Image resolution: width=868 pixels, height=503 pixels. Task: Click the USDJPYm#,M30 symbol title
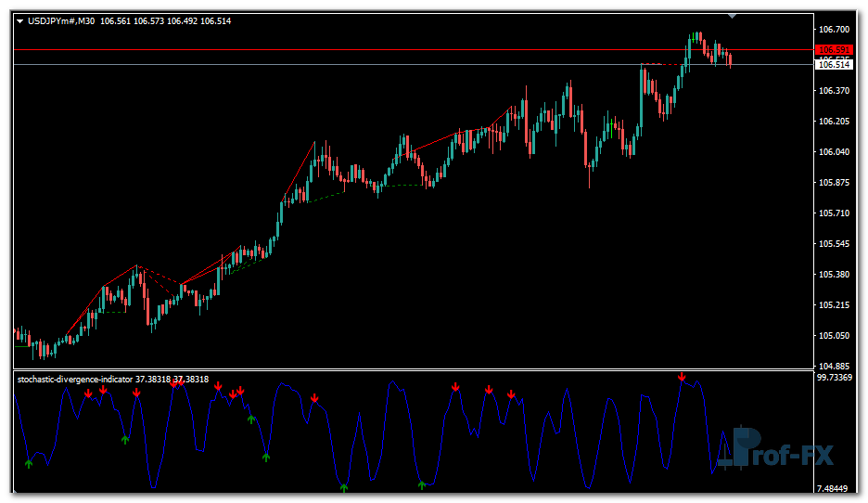(x=61, y=21)
